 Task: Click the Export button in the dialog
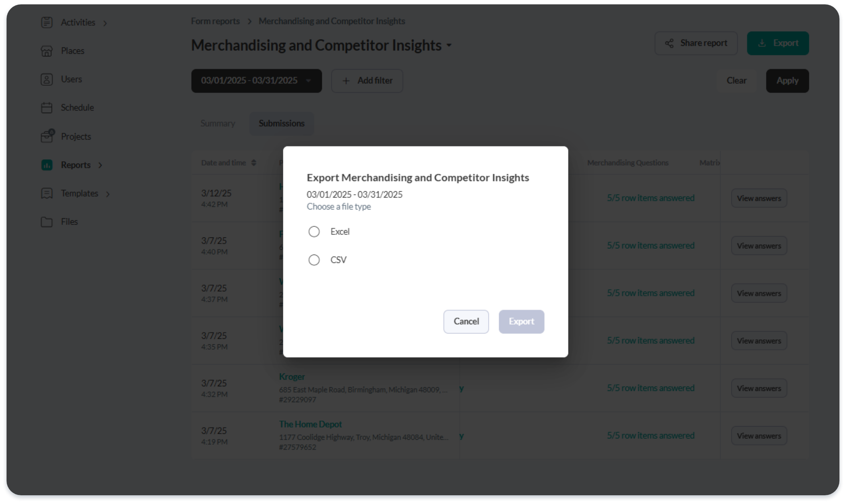click(521, 321)
